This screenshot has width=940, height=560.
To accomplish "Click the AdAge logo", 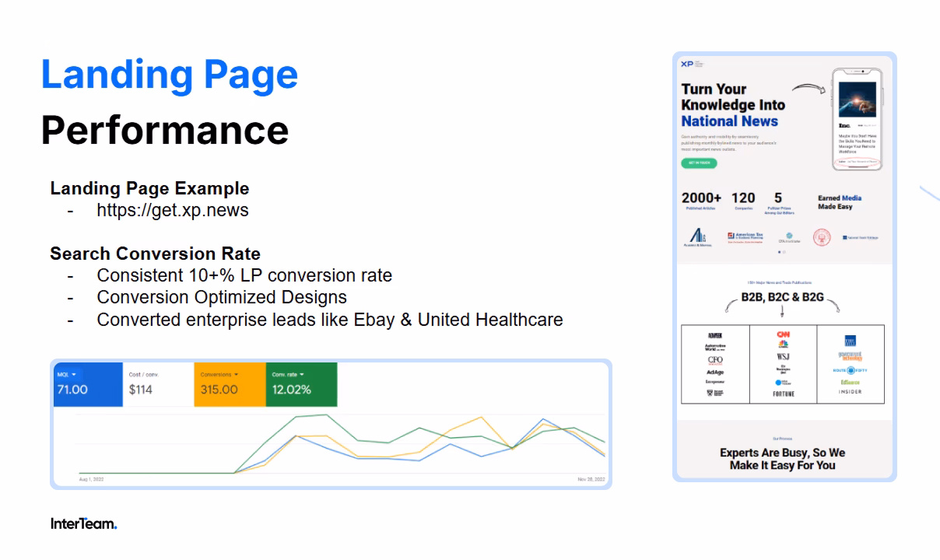I will click(x=715, y=373).
